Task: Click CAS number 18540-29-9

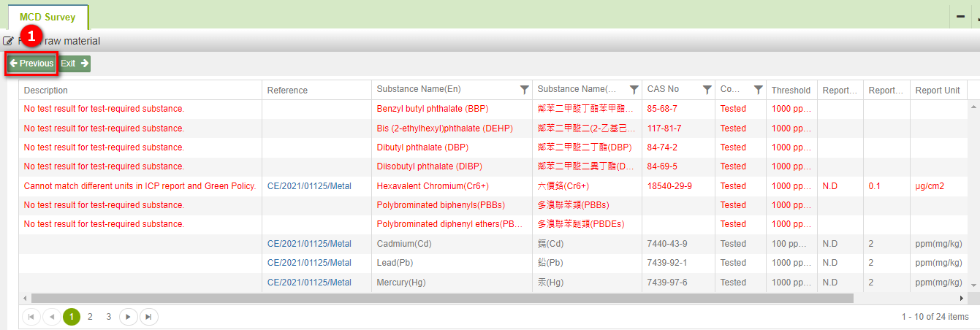Action: [669, 186]
